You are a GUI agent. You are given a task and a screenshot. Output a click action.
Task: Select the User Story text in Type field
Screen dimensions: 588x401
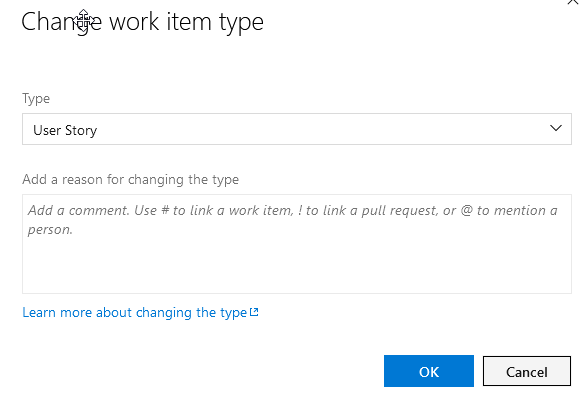click(65, 130)
